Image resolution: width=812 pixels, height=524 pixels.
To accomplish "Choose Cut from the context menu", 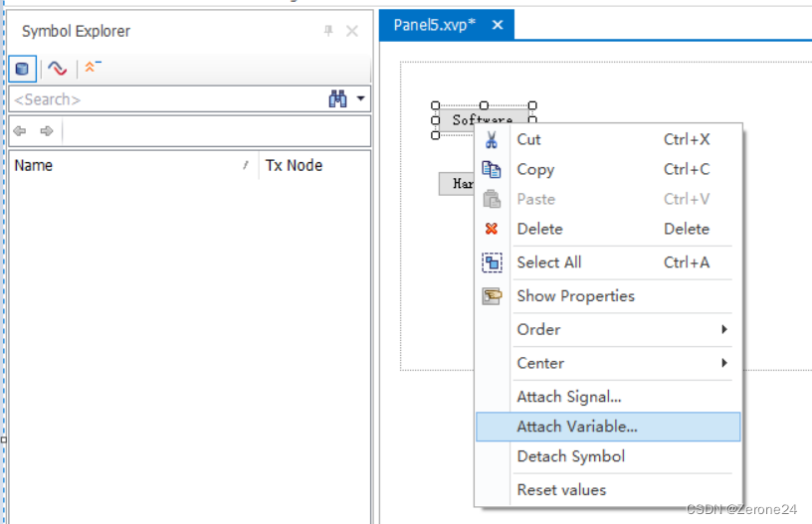I will [608, 139].
